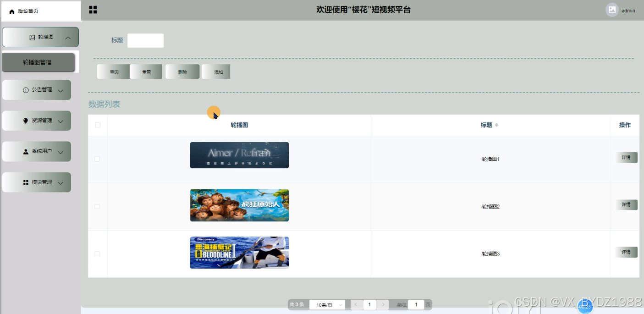
Task: Click the admin avatar image icon
Action: tap(612, 10)
